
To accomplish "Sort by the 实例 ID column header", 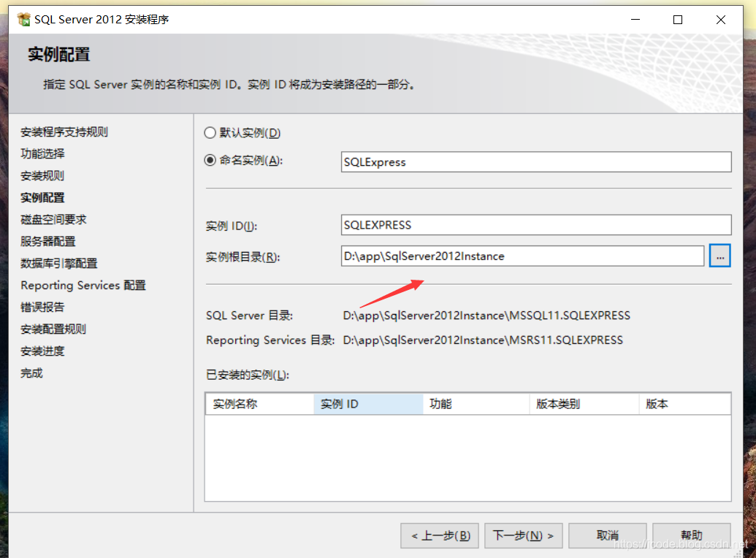I will click(368, 404).
